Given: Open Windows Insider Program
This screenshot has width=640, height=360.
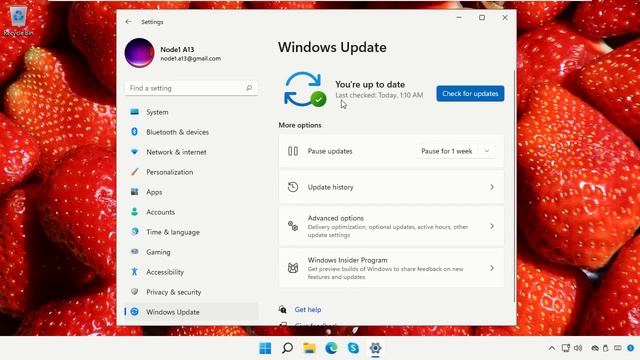Looking at the screenshot, I should tap(391, 268).
